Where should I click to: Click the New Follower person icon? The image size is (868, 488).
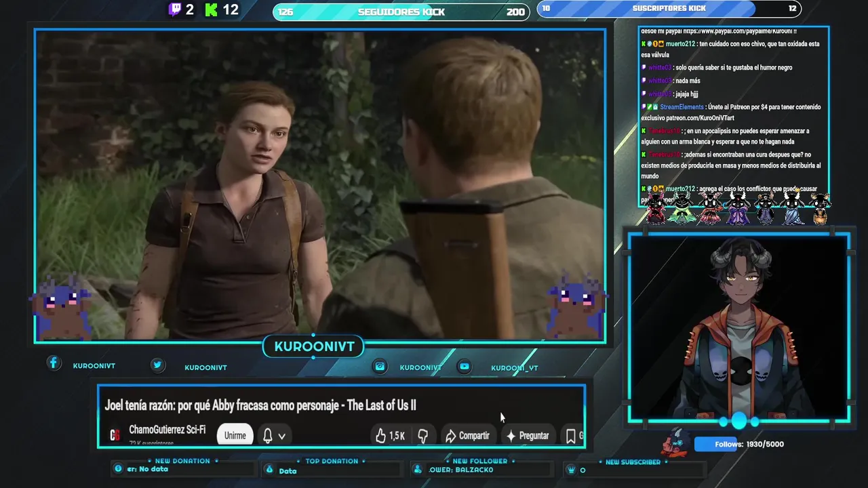(418, 469)
